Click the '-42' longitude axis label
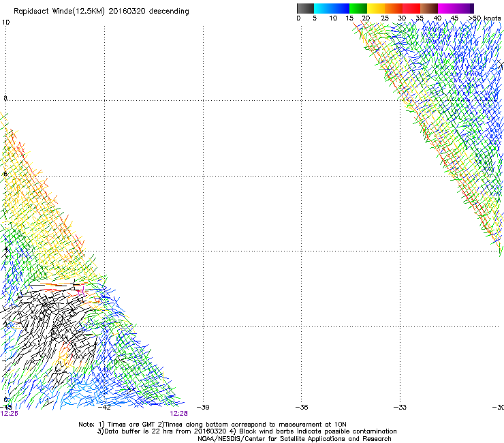 click(104, 408)
